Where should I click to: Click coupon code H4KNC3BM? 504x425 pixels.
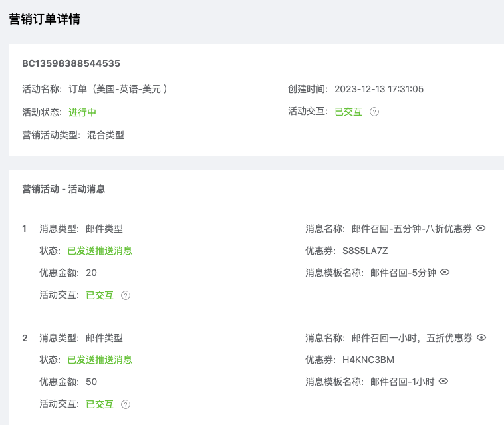coord(368,360)
